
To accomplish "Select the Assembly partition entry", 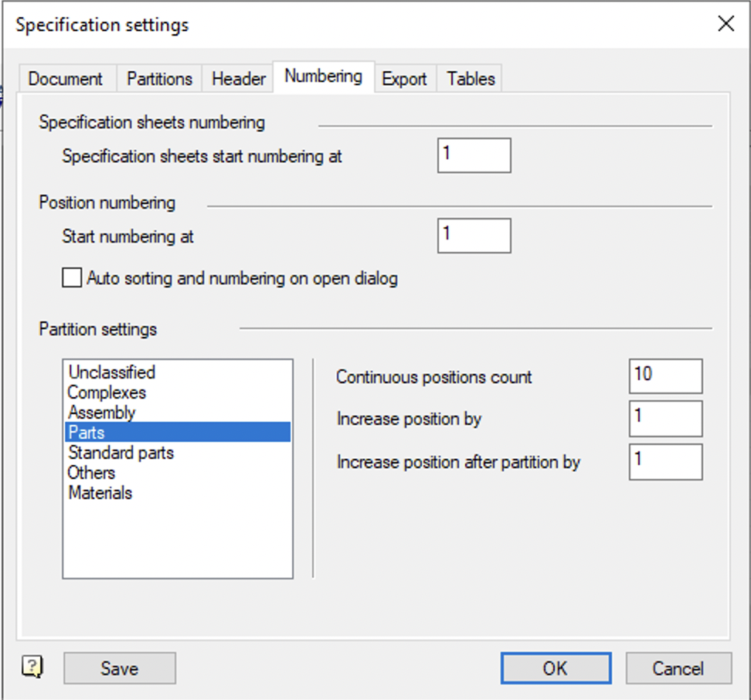I will coord(102,413).
